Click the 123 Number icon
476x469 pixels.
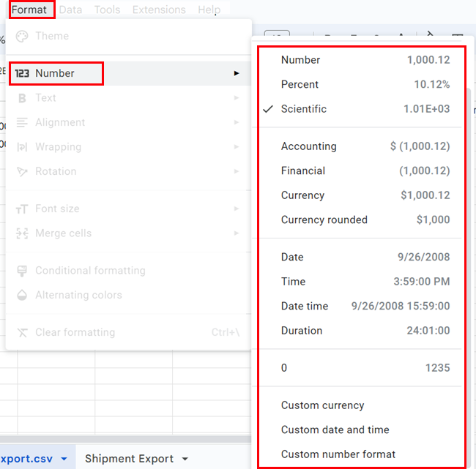coord(22,73)
